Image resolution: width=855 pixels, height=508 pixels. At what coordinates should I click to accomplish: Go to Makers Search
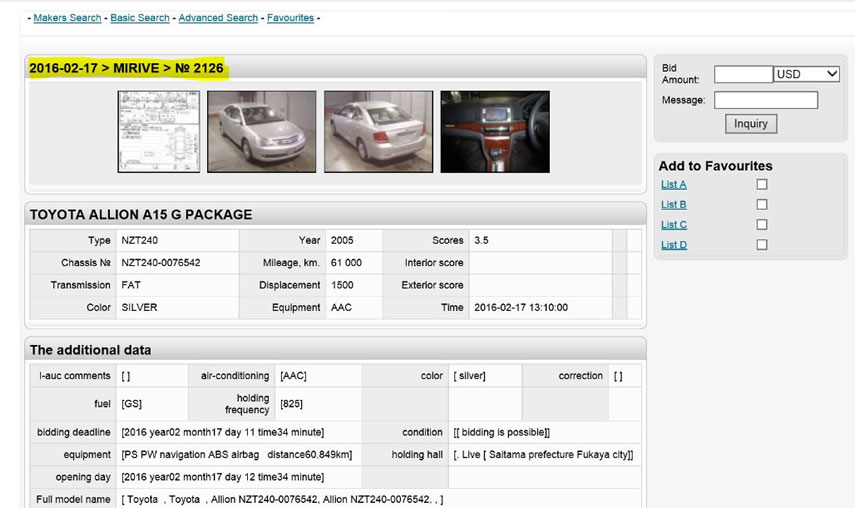pos(67,18)
